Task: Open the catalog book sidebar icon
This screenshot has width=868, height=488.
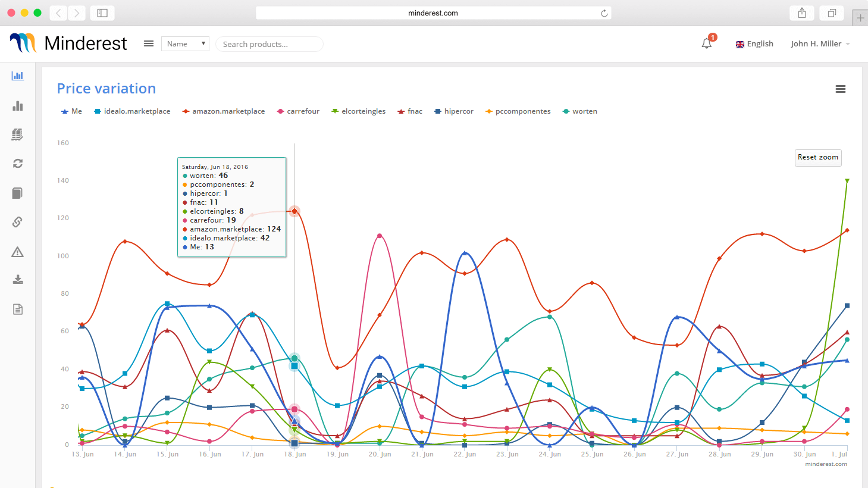Action: point(17,193)
